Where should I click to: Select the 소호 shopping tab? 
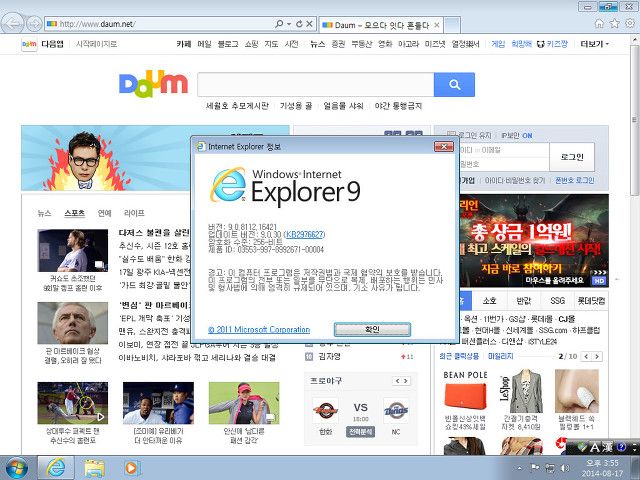[489, 301]
